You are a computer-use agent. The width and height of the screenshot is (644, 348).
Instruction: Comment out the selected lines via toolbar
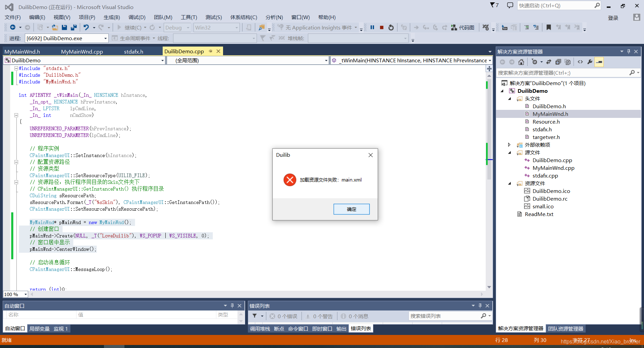coord(527,27)
